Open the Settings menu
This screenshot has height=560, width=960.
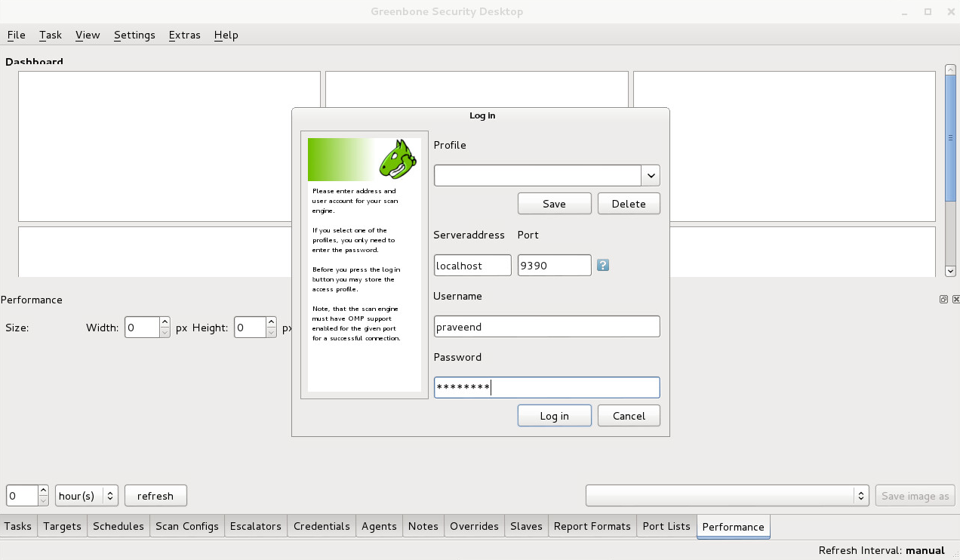point(134,35)
